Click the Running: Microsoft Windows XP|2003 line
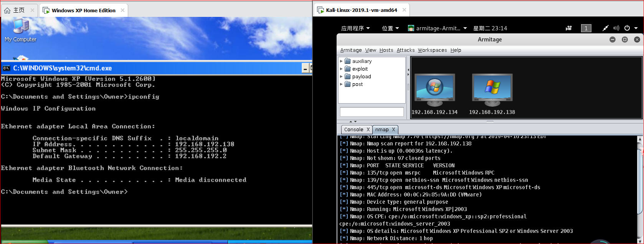 click(x=403, y=209)
